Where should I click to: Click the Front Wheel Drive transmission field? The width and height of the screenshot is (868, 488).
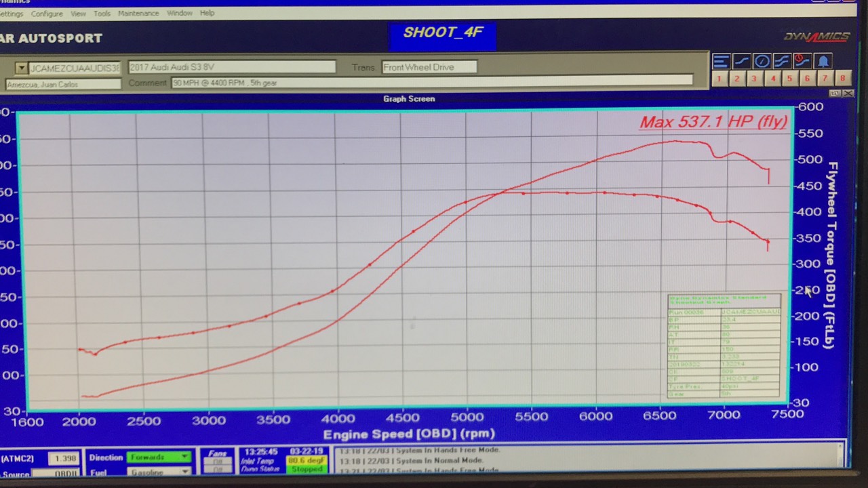tap(429, 67)
